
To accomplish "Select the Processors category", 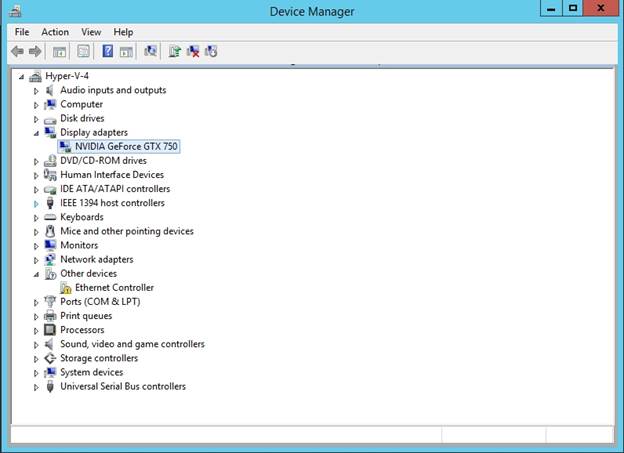I will coord(82,330).
